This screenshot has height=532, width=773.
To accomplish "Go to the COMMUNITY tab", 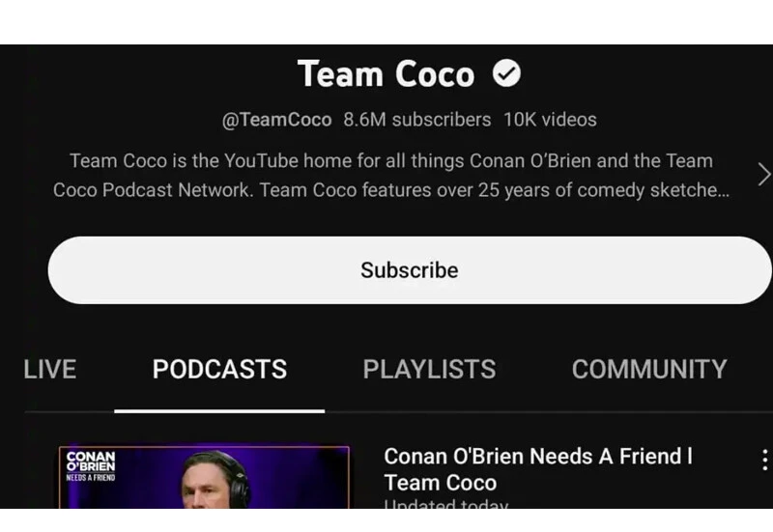I will pos(649,369).
